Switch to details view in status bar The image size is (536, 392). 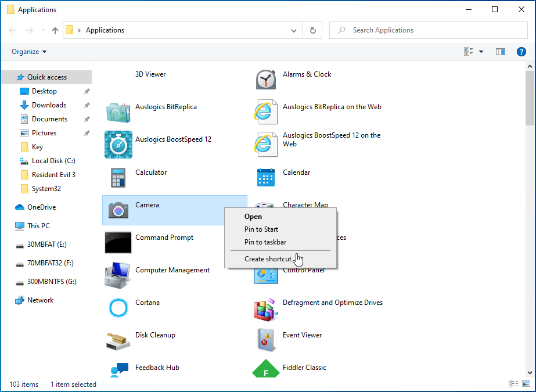tap(513, 384)
